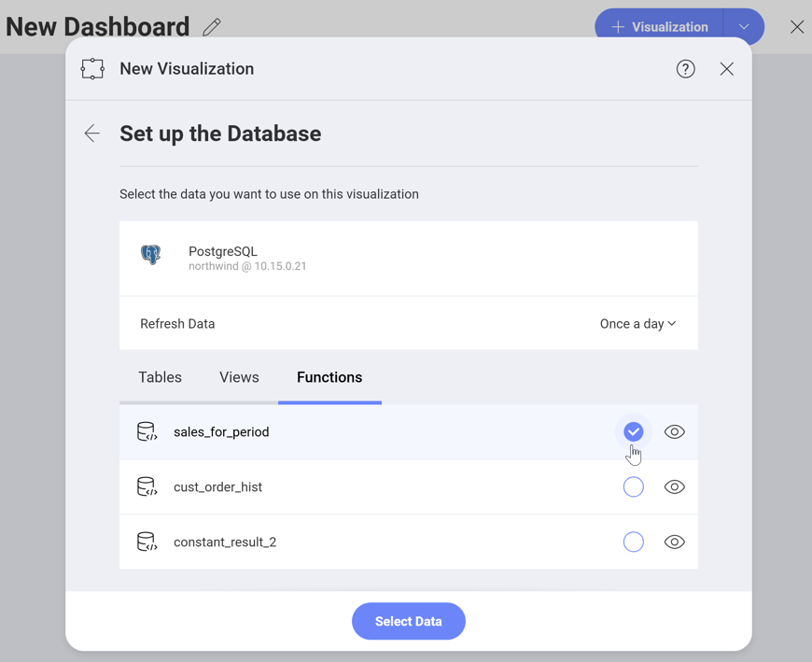
Task: Click the sales_for_period function database icon
Action: (x=147, y=432)
